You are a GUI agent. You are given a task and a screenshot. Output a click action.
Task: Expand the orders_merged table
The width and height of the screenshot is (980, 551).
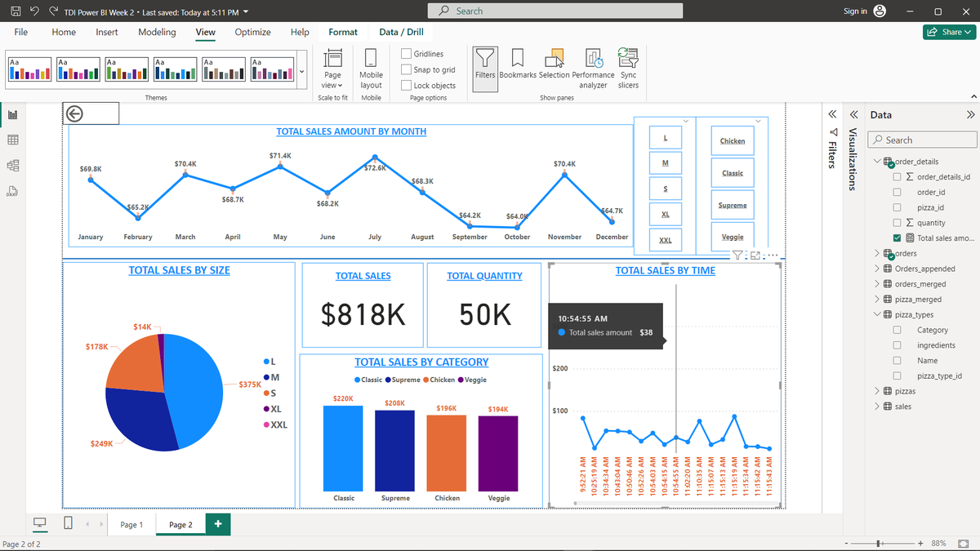(x=877, y=284)
